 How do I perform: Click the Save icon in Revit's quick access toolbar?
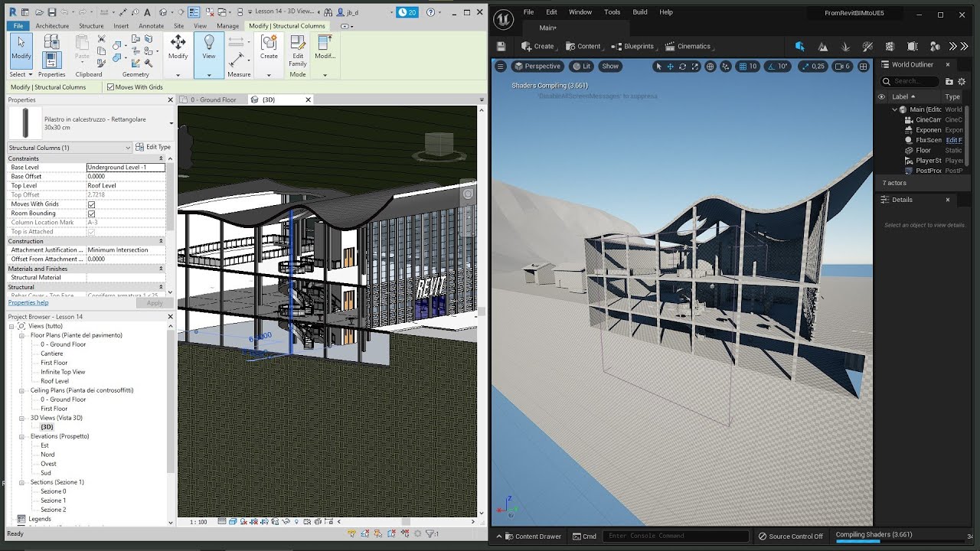coord(52,12)
